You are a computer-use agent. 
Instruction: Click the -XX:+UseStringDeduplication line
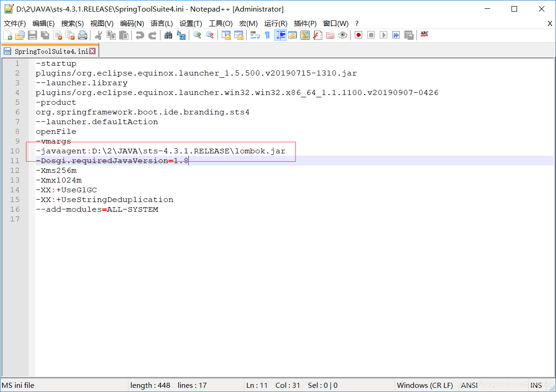104,200
